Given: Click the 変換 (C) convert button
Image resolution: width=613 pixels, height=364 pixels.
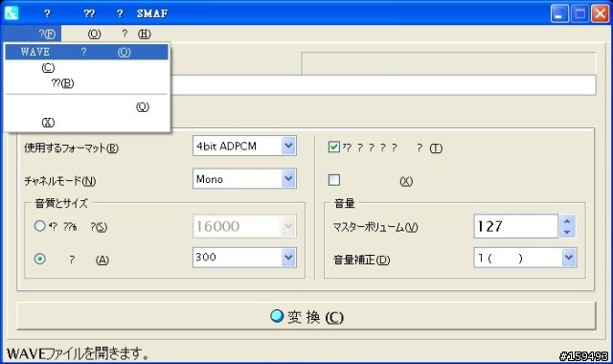Looking at the screenshot, I should point(306,316).
